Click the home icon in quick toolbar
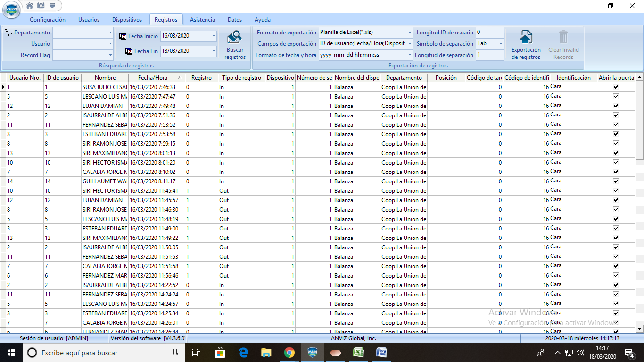Image resolution: width=644 pixels, height=362 pixels. click(30, 6)
